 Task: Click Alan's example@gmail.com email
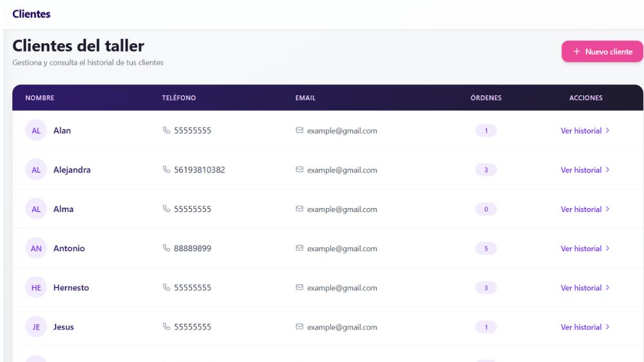tap(342, 131)
